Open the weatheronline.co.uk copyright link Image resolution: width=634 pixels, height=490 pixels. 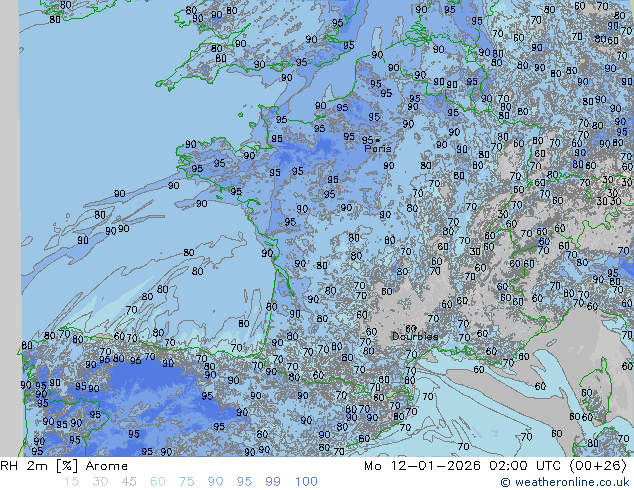pyautogui.click(x=565, y=482)
